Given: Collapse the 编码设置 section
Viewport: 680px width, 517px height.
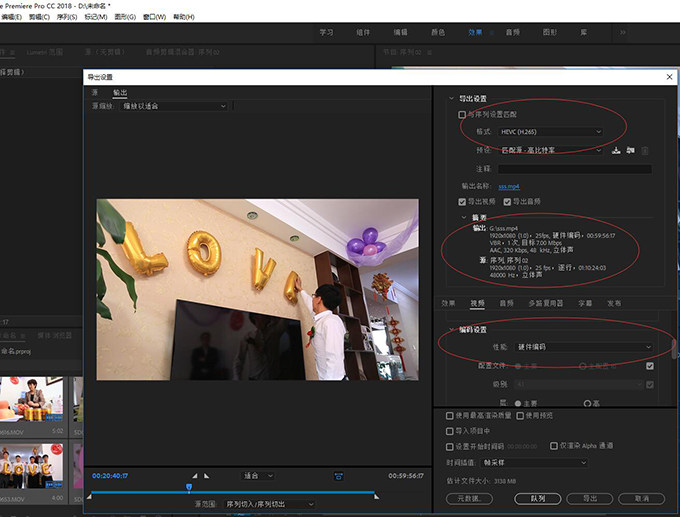Looking at the screenshot, I should click(451, 330).
